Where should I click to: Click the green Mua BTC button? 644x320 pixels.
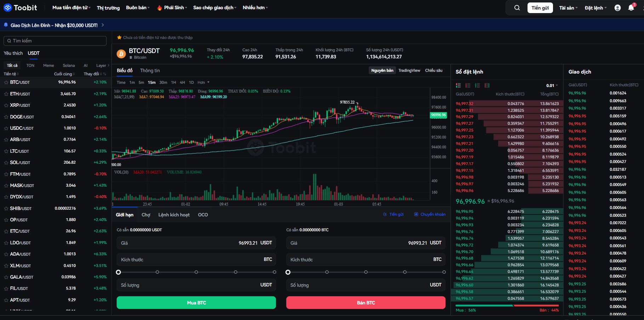(x=196, y=303)
